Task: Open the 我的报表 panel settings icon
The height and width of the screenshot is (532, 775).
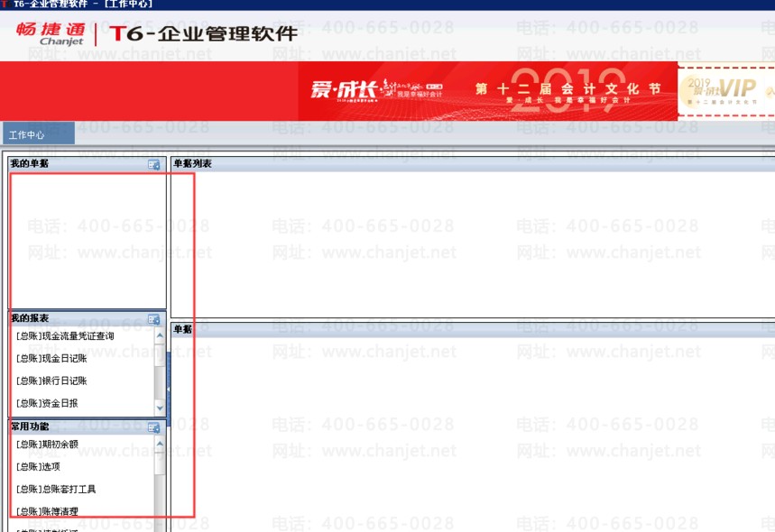Action: 154,319
